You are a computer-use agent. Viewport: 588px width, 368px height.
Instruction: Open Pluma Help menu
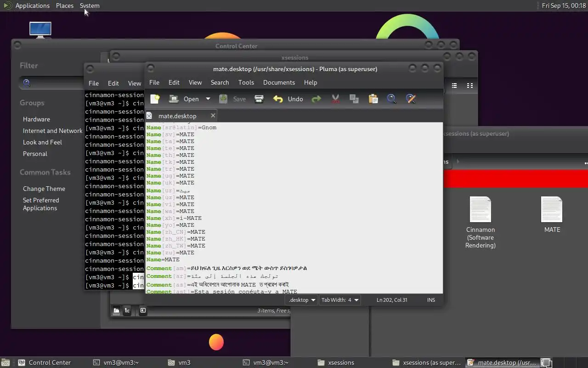coord(311,82)
